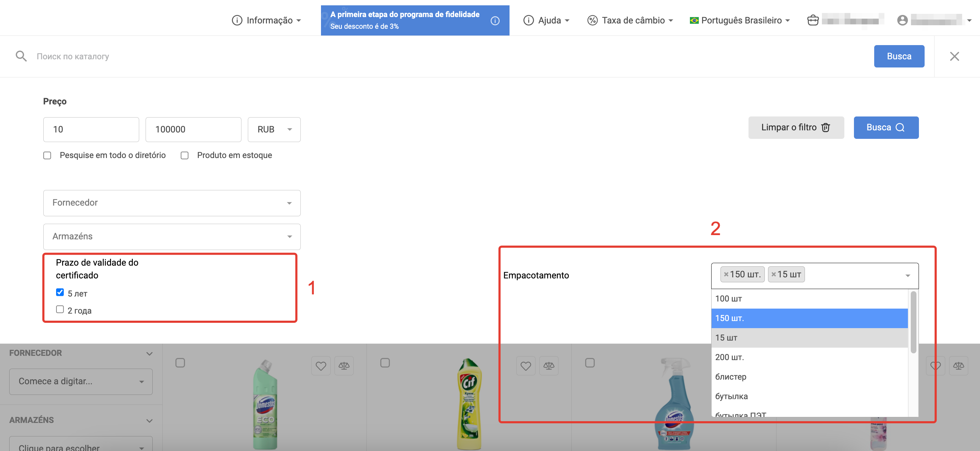Select 200 шт. in packaging list
This screenshot has height=451, width=980.
click(729, 357)
